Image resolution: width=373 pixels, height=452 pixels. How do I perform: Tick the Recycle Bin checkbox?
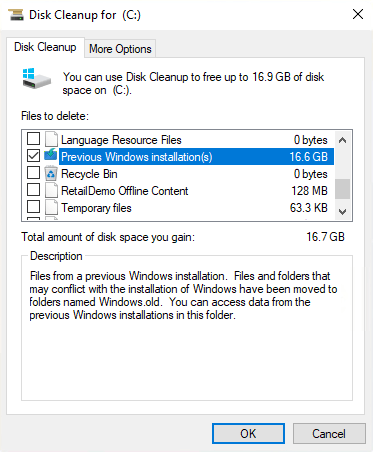pos(33,172)
